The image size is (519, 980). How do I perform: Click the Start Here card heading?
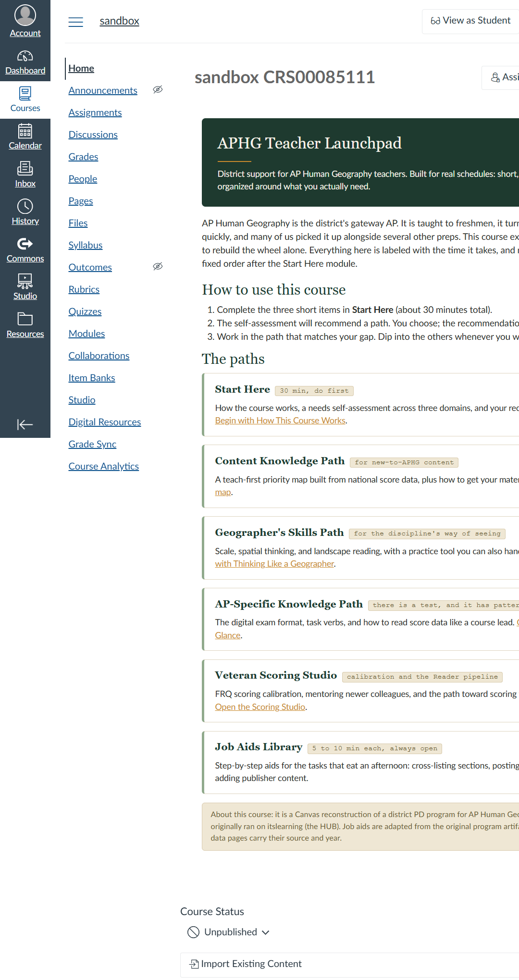pos(242,389)
